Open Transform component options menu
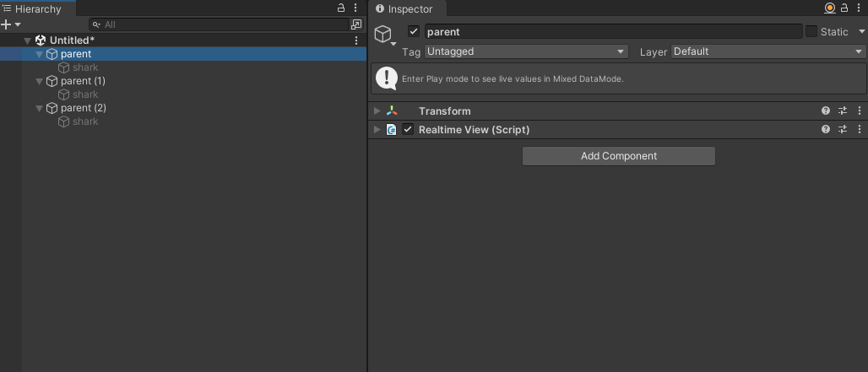 (860, 111)
